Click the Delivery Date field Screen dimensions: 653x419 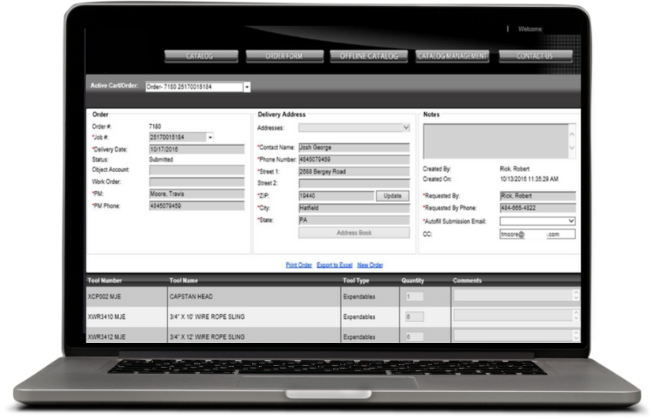(197, 149)
